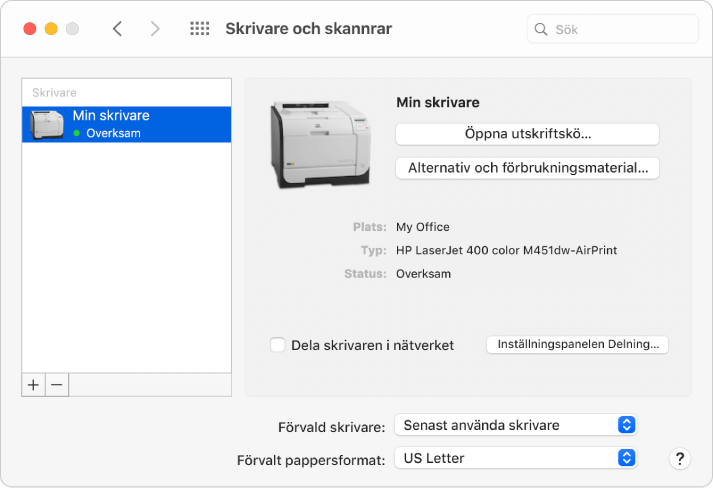
Task: Show all preferences via grid icon
Action: (200, 29)
